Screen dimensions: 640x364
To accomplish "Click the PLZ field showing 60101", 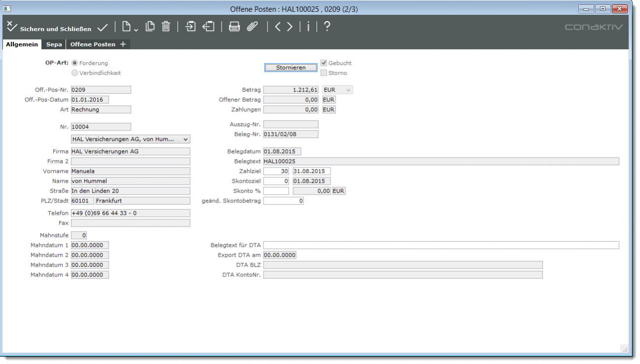I will point(82,201).
